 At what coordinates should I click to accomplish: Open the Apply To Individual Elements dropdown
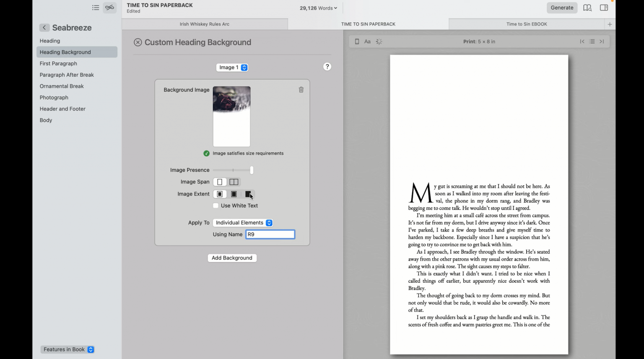[243, 222]
